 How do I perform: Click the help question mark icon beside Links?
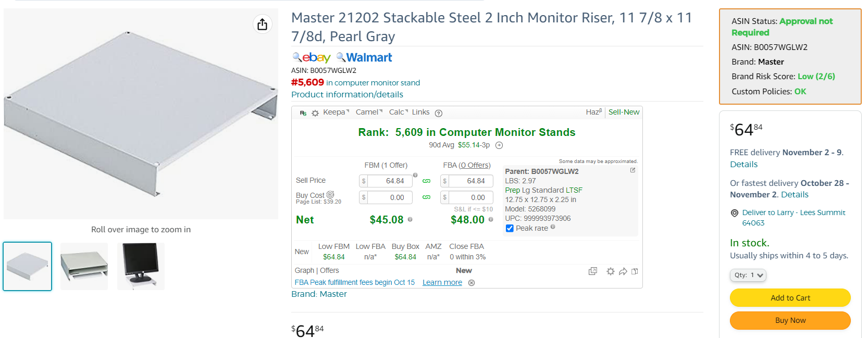pyautogui.click(x=439, y=113)
